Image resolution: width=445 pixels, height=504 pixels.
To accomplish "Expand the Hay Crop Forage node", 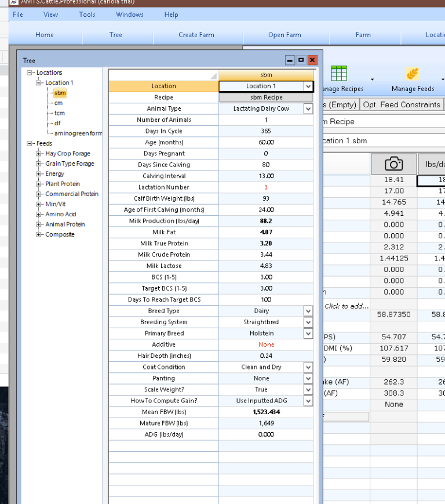I will tap(38, 154).
